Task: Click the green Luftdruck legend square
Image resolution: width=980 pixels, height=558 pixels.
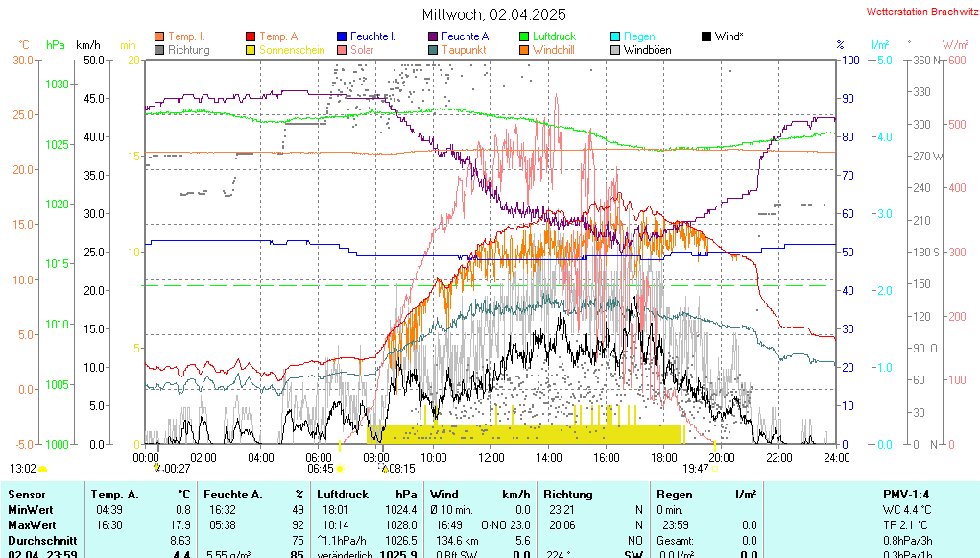Action: (524, 36)
